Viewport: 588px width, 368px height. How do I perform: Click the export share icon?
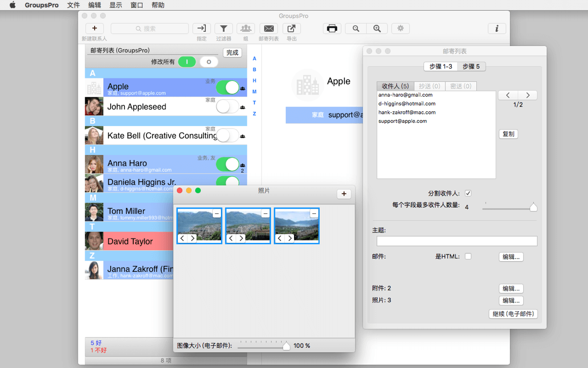coord(292,28)
